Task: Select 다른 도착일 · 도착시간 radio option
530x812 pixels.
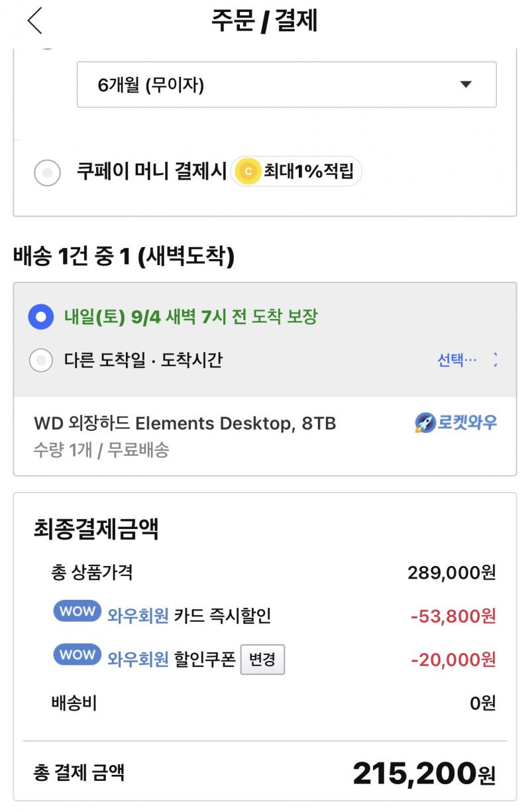Action: click(x=40, y=361)
